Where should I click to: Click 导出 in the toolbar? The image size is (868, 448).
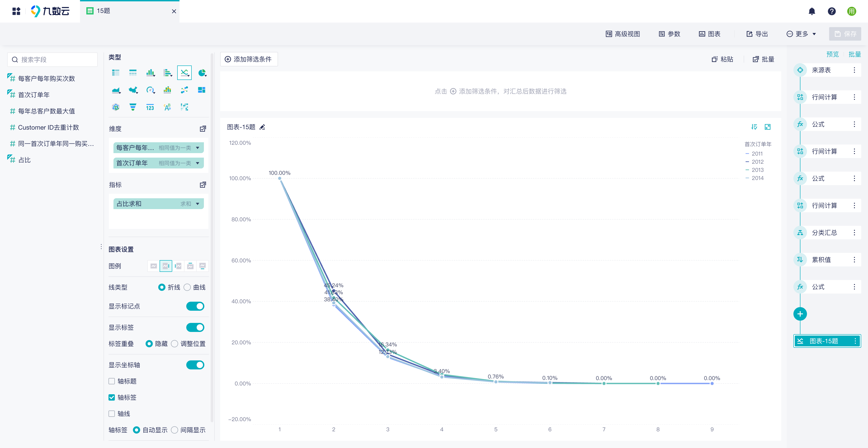757,34
